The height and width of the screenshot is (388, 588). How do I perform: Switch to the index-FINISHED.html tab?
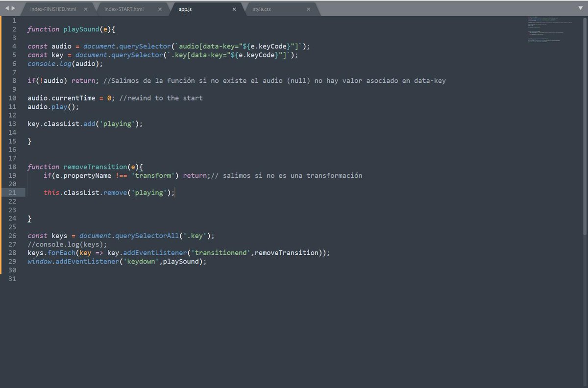(53, 9)
